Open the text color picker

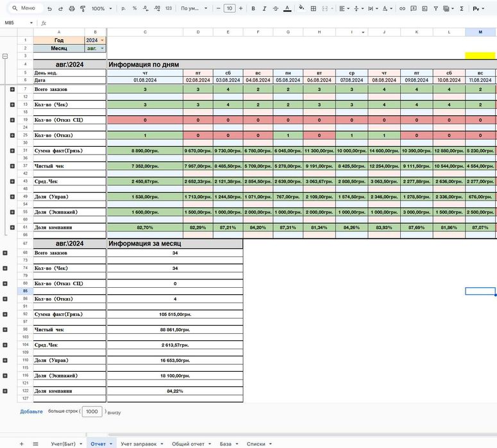(x=287, y=8)
